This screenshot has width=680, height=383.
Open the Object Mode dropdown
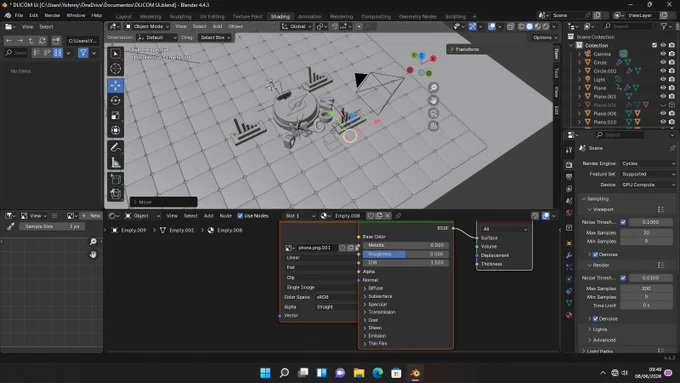[x=147, y=26]
